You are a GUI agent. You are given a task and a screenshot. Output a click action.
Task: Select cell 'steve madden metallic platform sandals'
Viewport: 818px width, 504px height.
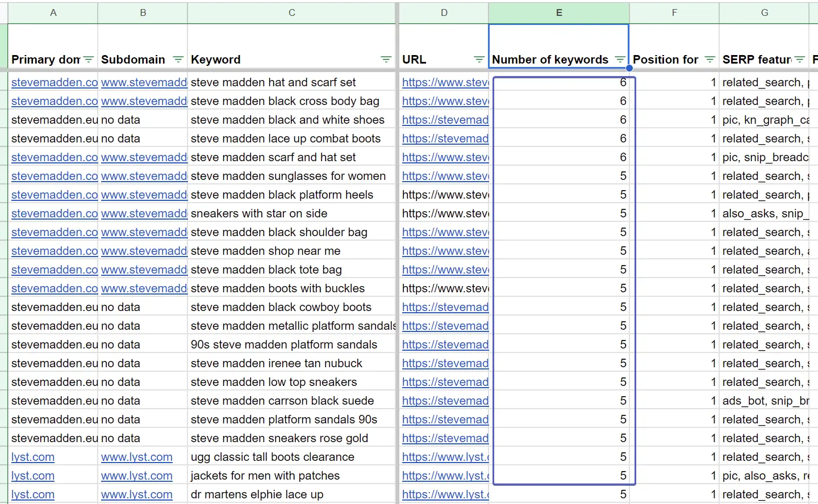[291, 326]
